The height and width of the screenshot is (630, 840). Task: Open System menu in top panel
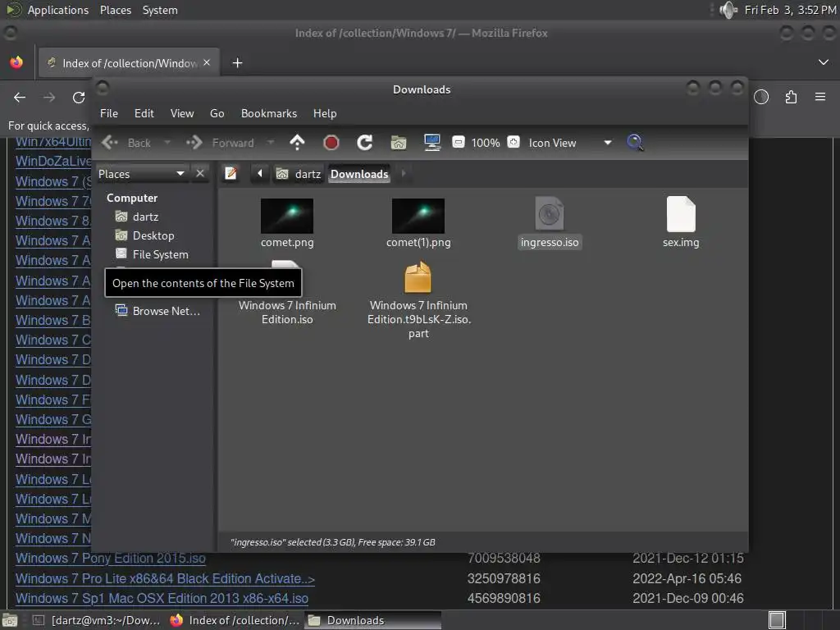coord(160,10)
